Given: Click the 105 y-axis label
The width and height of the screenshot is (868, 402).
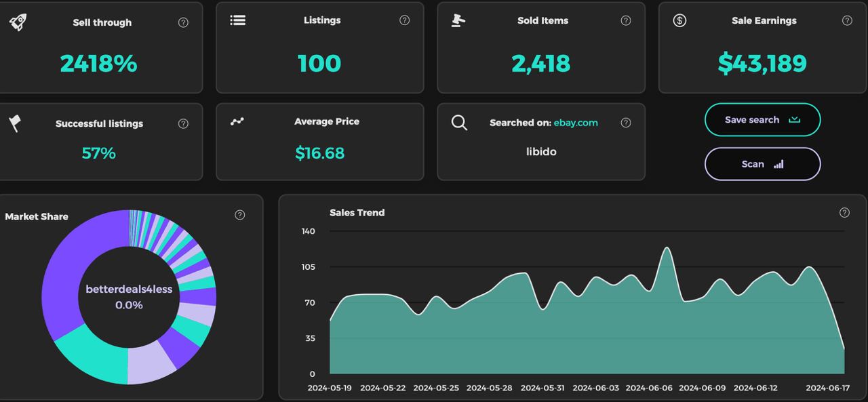Looking at the screenshot, I should click(x=308, y=266).
